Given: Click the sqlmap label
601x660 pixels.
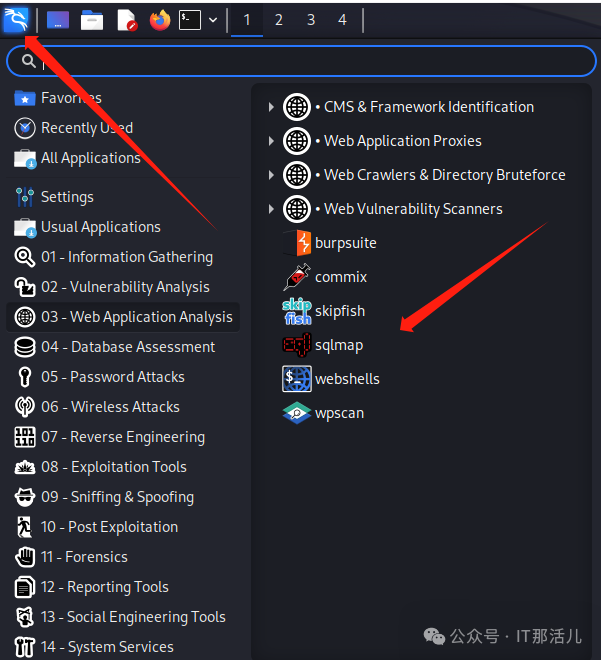Looking at the screenshot, I should [x=339, y=346].
